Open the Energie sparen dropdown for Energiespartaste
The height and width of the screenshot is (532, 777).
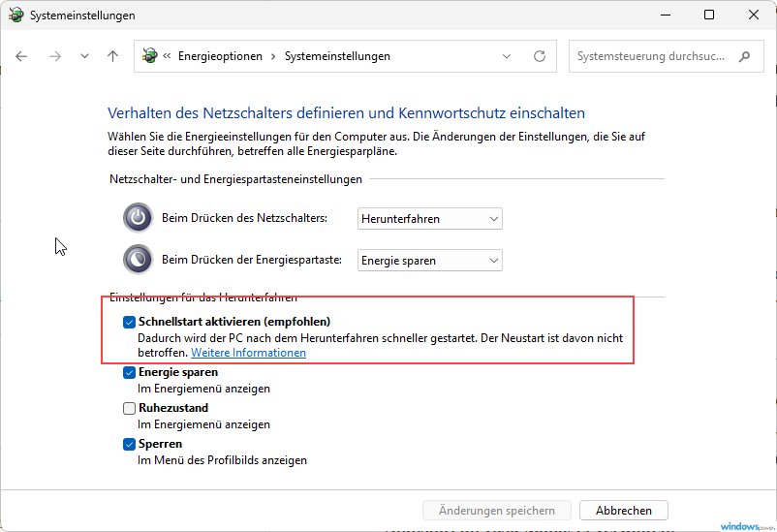[x=429, y=261]
